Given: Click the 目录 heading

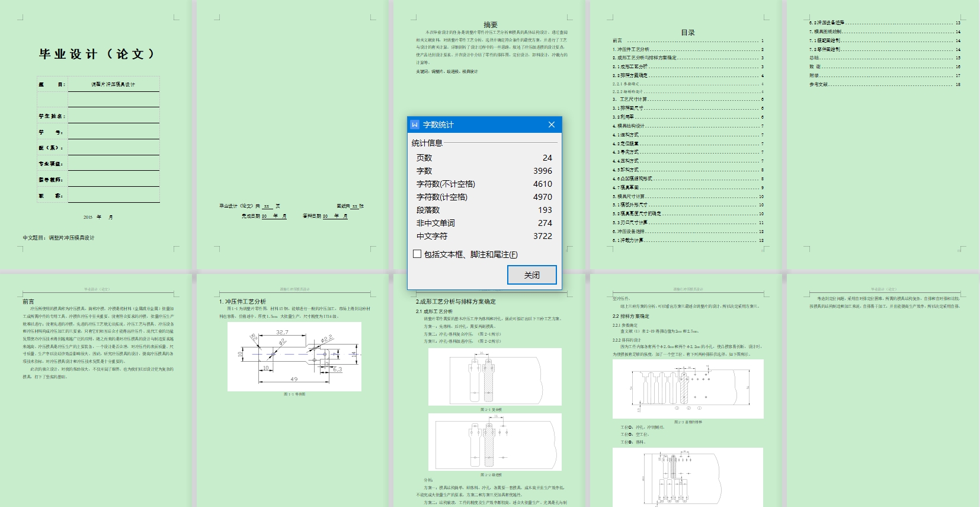Looking at the screenshot, I should coord(688,33).
